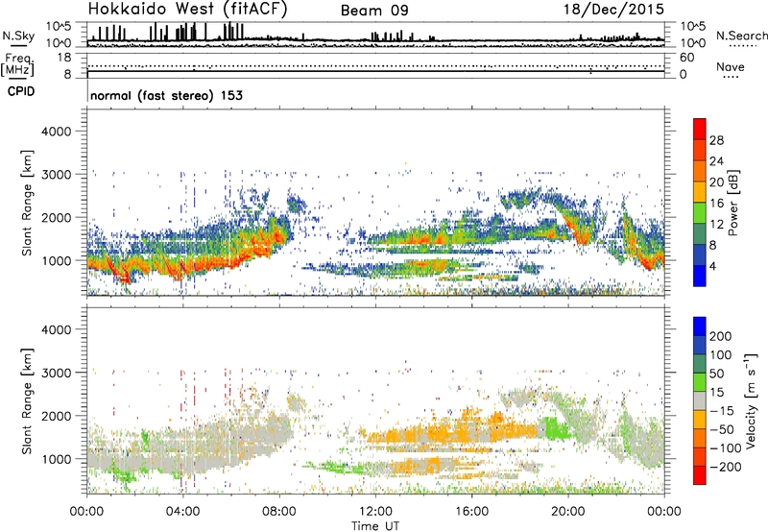The height and width of the screenshot is (532, 768).
Task: Click the '24' power colorbar label
Action: tap(716, 161)
